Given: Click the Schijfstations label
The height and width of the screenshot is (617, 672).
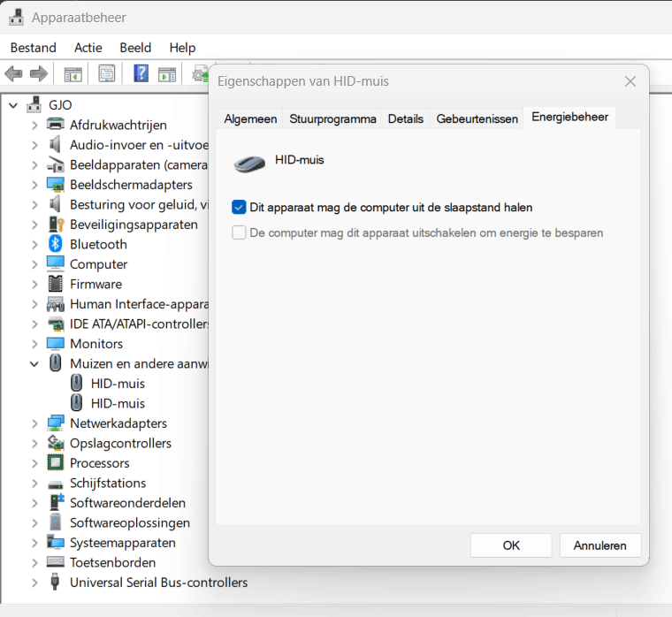Looking at the screenshot, I should [108, 483].
